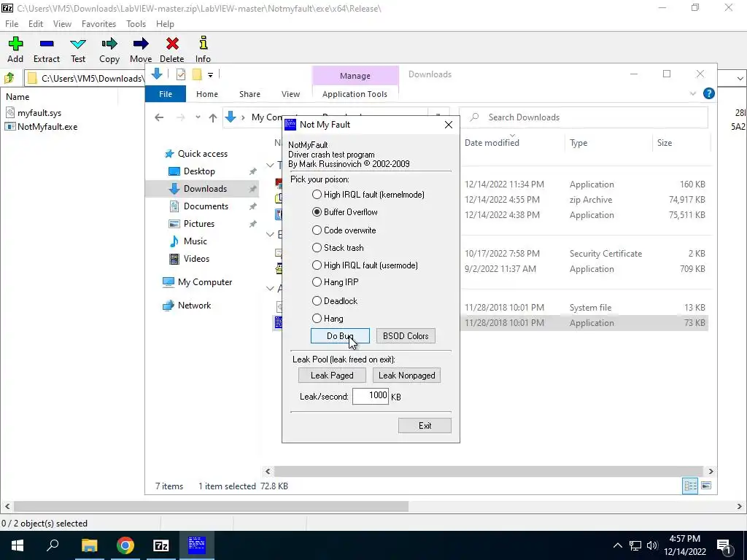Click Explorer back navigation arrow
Viewport: 747px width, 560px height.
pos(159,117)
